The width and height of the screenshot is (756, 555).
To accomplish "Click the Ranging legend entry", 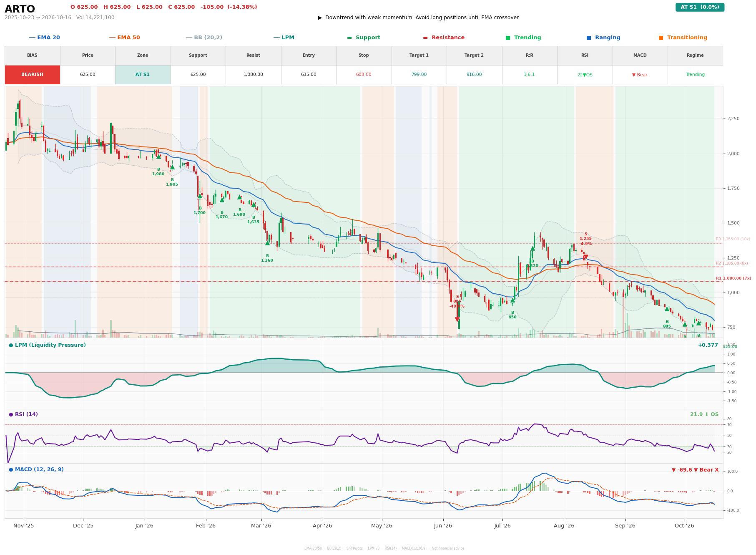I will coord(603,38).
